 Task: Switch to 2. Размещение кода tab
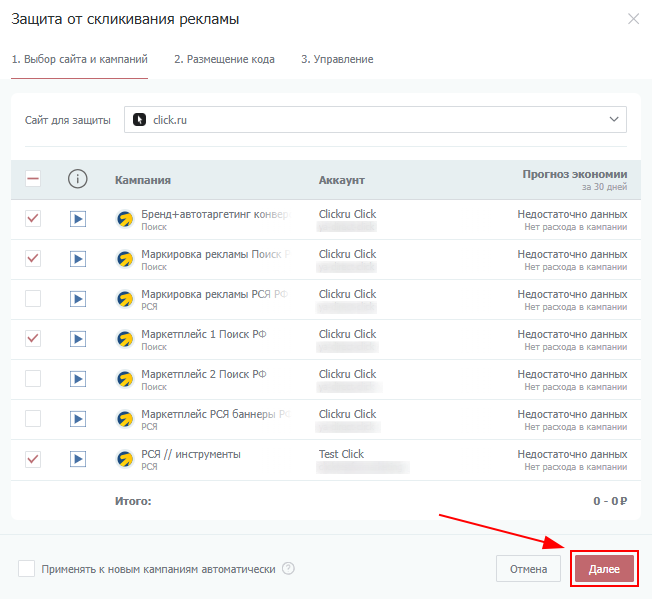point(224,59)
